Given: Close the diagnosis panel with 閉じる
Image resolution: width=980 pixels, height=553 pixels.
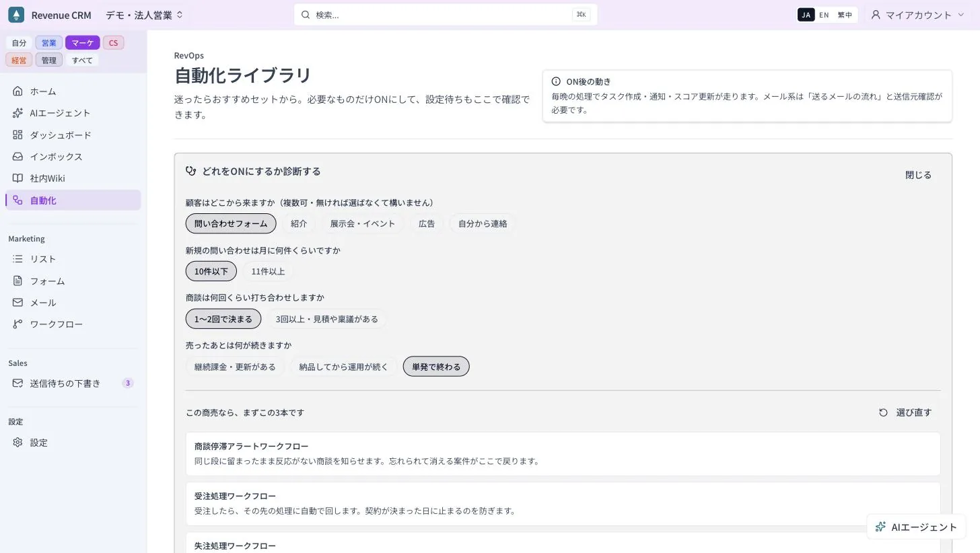Looking at the screenshot, I should [918, 175].
